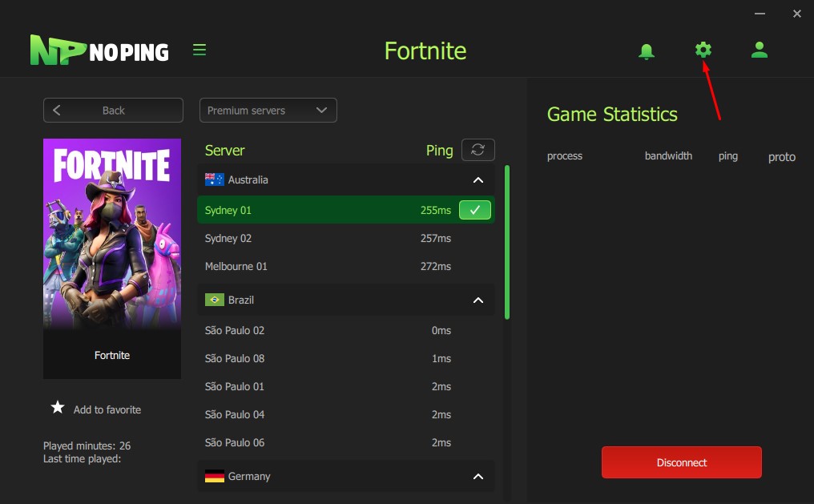Click the 257ms ping value
The image size is (814, 504).
tap(436, 238)
